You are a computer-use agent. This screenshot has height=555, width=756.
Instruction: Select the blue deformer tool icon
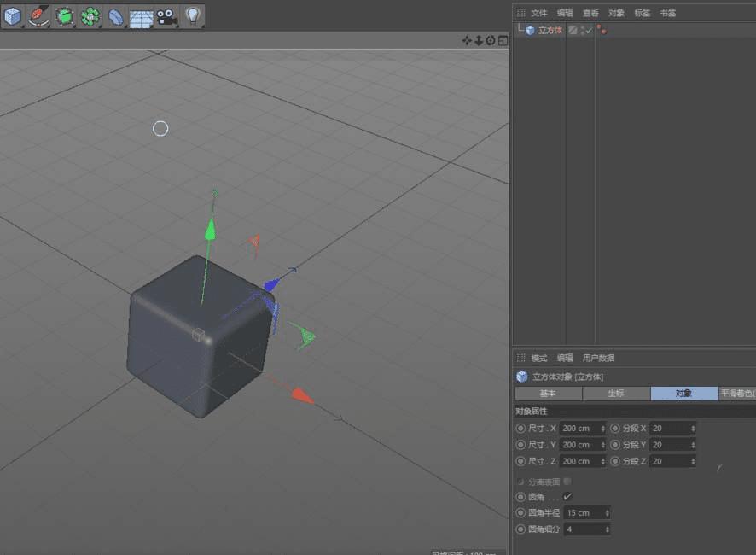(x=116, y=15)
